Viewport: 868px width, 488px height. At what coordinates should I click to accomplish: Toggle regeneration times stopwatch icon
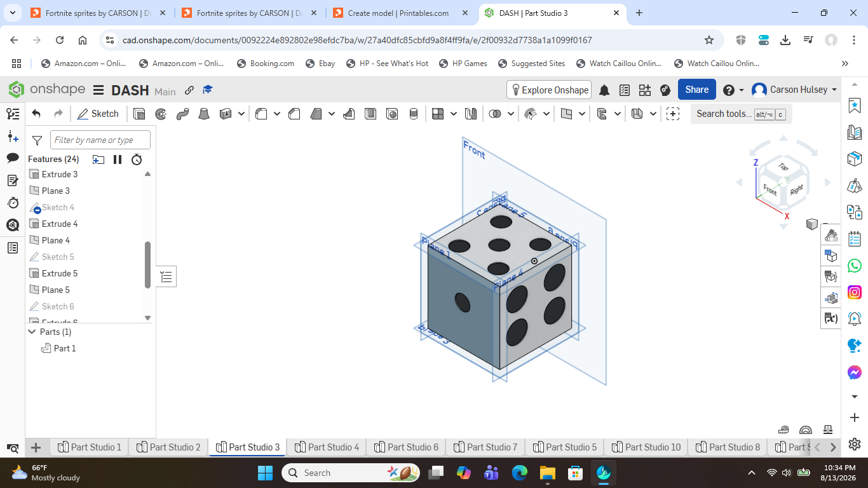point(137,159)
